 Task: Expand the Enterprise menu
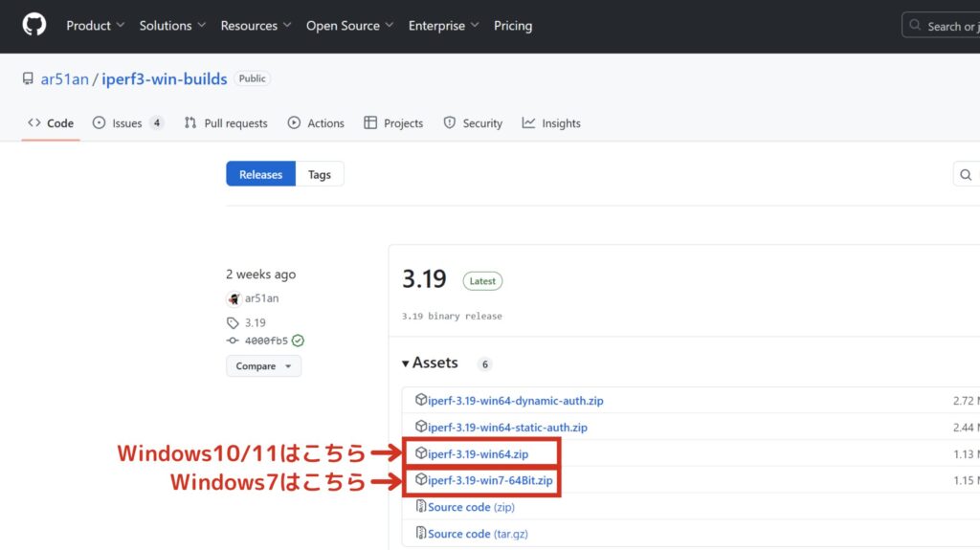[443, 26]
